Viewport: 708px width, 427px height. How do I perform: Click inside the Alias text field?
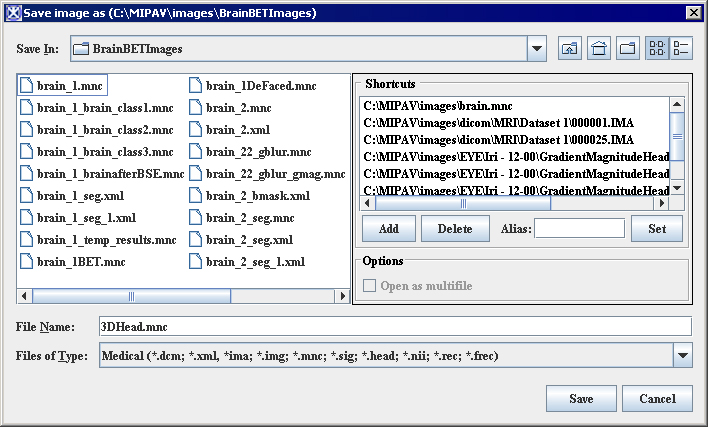[578, 229]
